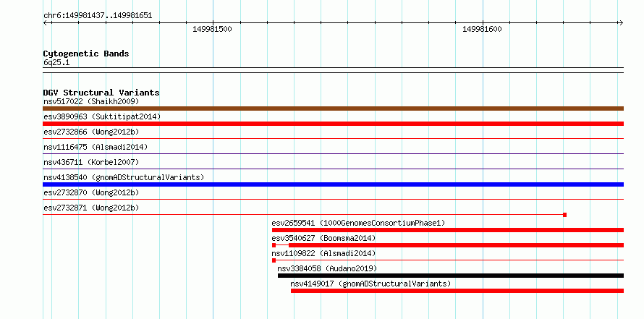Select the red esv3890963 variant bar
Screen dimensions: 644x319
(333, 124)
